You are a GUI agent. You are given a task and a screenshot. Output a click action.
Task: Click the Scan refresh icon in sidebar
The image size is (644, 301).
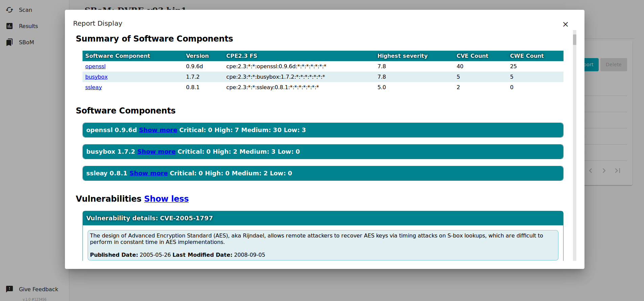point(9,10)
